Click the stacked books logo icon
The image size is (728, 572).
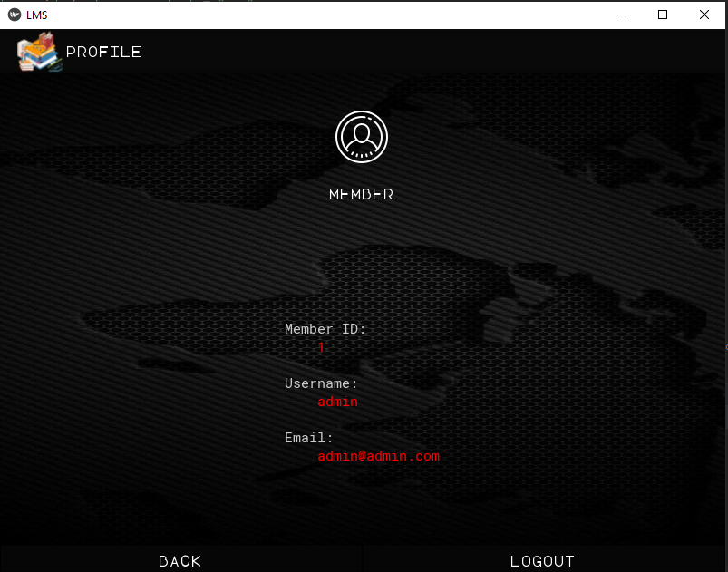tap(40, 52)
